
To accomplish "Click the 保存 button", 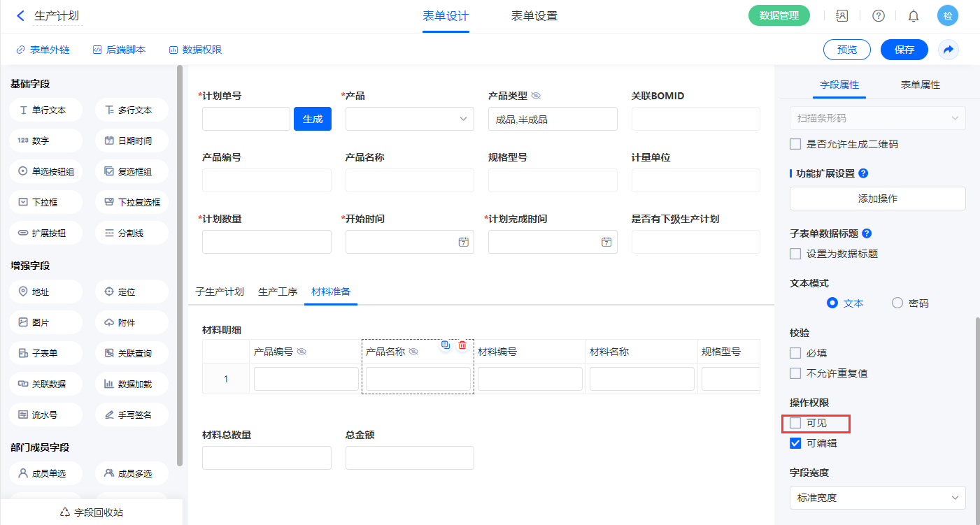I will coord(904,50).
